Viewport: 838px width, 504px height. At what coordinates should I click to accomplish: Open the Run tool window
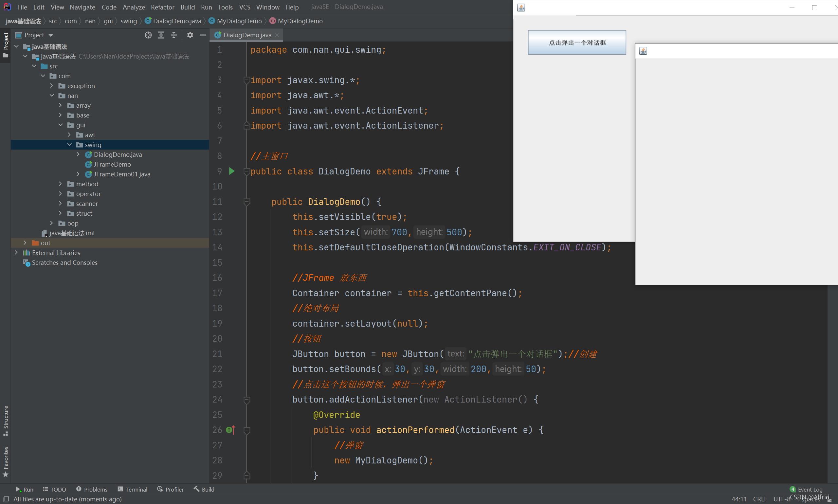pyautogui.click(x=25, y=489)
